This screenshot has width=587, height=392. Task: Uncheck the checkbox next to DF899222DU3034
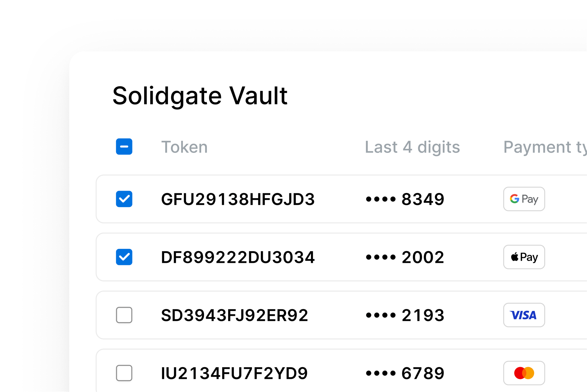[124, 257]
